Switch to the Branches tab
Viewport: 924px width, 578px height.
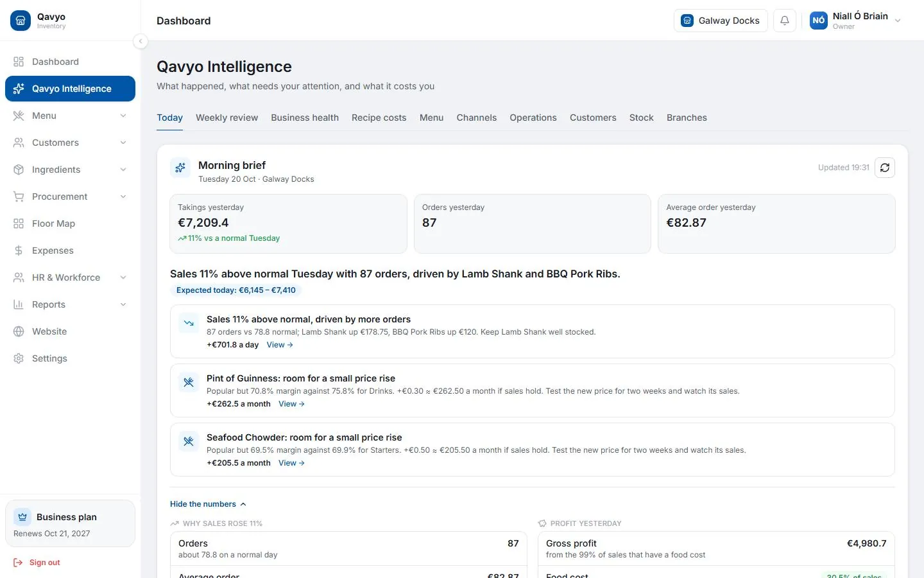(x=687, y=118)
